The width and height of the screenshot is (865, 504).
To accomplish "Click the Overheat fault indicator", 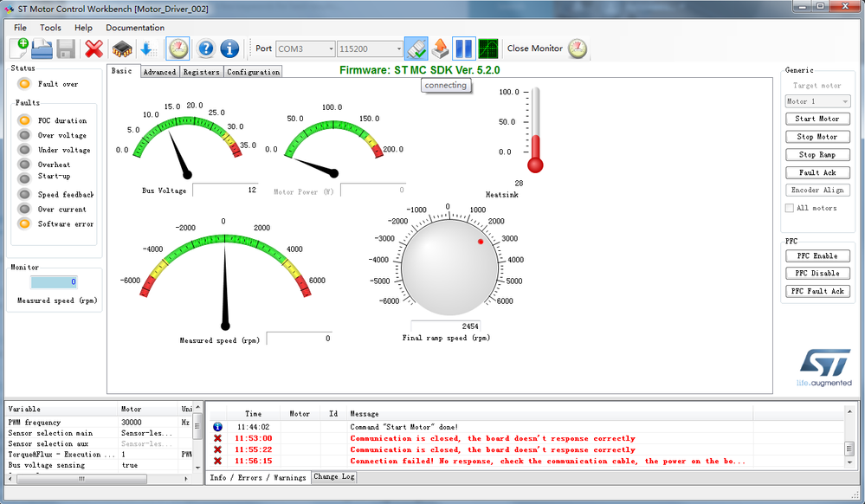I will click(x=24, y=164).
